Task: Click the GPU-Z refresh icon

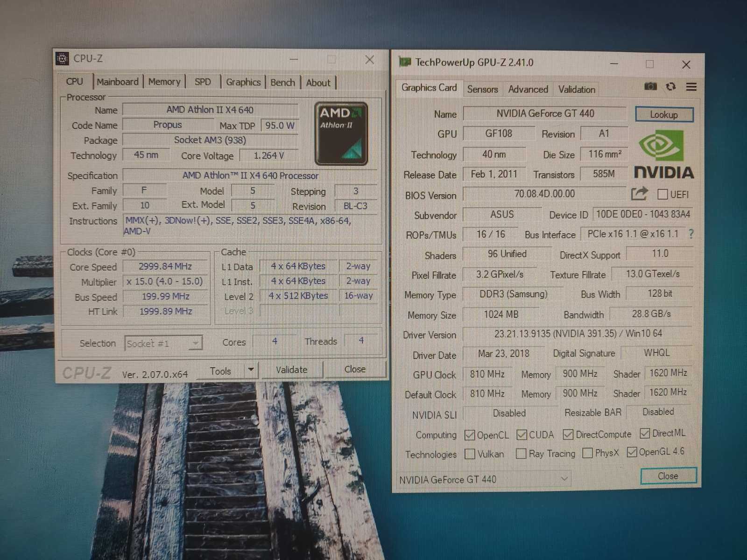Action: [x=671, y=86]
